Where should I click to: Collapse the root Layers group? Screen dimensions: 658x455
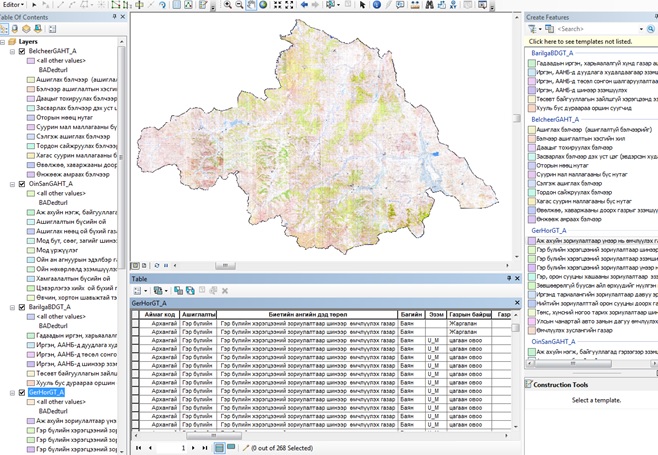tap(3, 42)
